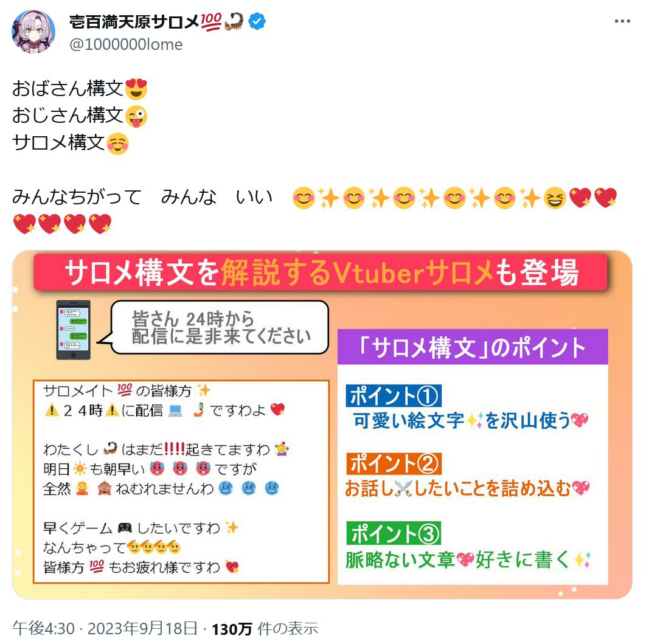
Task: Click the winking tongue emoji after おじさん構文
Action: (136, 116)
